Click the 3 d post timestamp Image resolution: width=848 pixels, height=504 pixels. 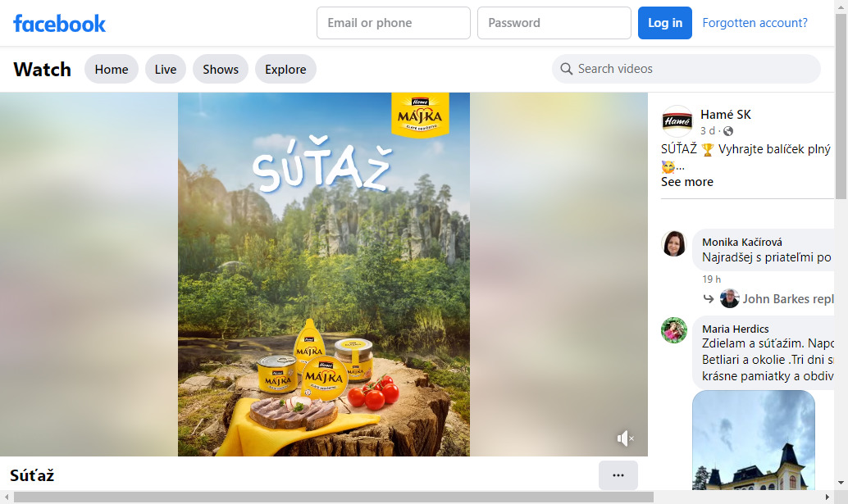point(708,131)
